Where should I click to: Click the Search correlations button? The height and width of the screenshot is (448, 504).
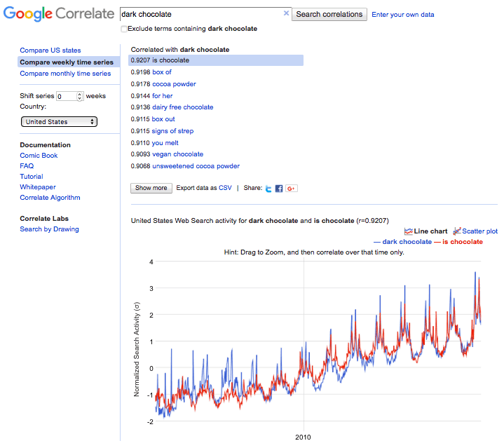[329, 15]
